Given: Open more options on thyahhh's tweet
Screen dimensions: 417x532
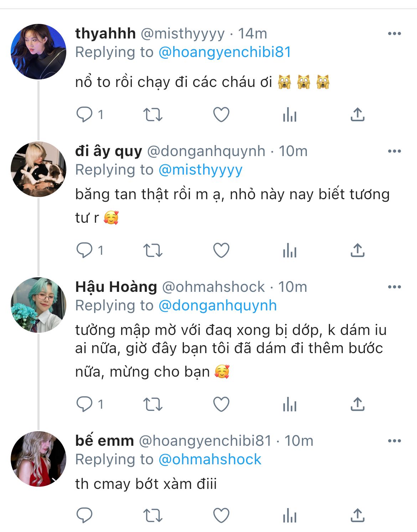Looking at the screenshot, I should [394, 34].
